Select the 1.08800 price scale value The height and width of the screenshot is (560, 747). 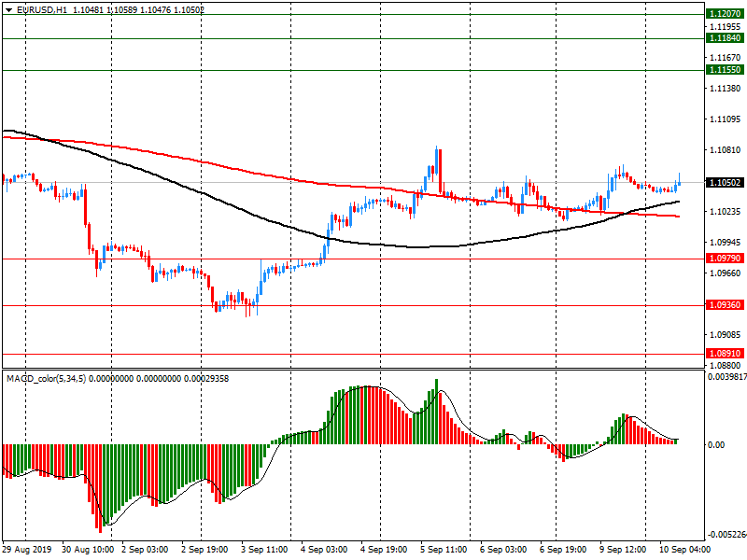pyautogui.click(x=726, y=366)
